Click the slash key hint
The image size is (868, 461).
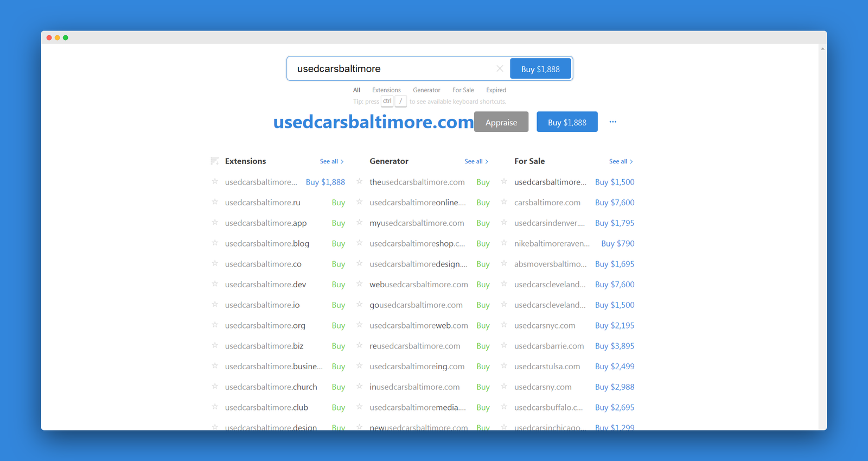[400, 101]
